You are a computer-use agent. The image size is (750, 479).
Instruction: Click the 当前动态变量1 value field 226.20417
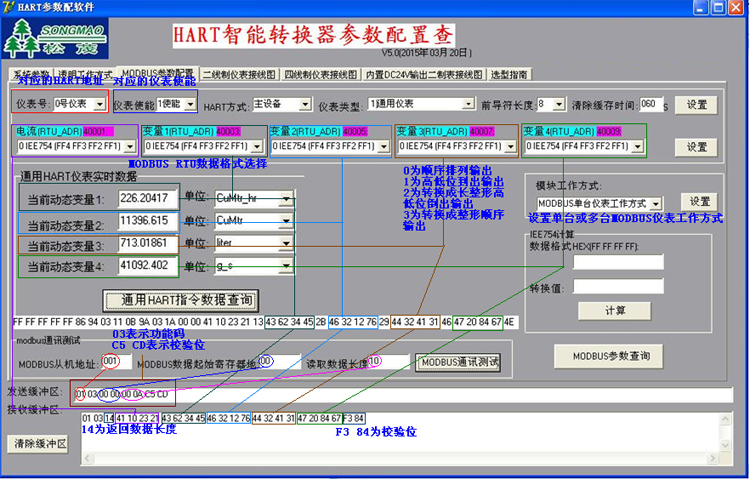click(x=147, y=198)
